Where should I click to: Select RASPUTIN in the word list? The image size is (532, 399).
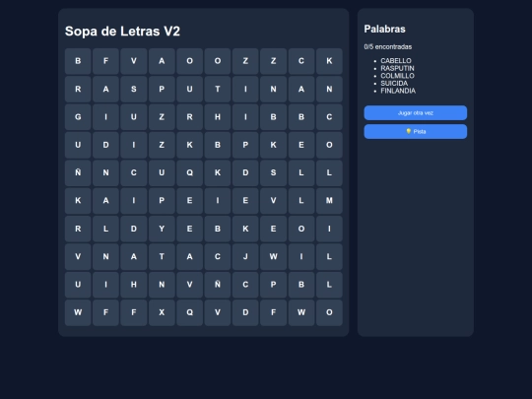coord(397,68)
